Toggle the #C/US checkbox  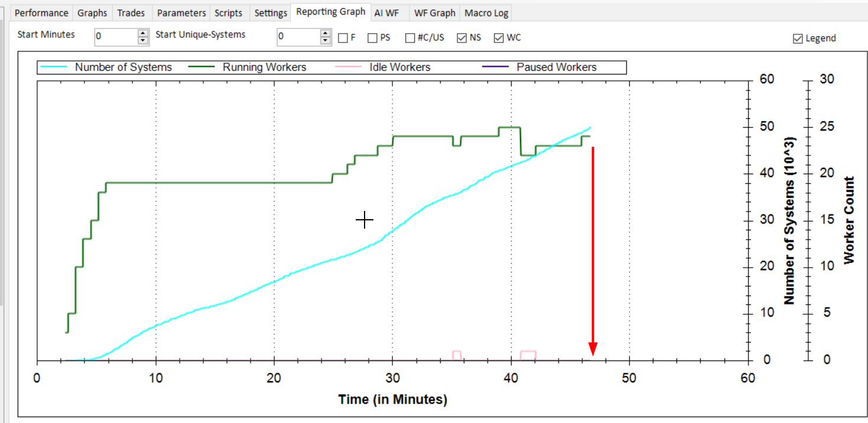click(410, 38)
